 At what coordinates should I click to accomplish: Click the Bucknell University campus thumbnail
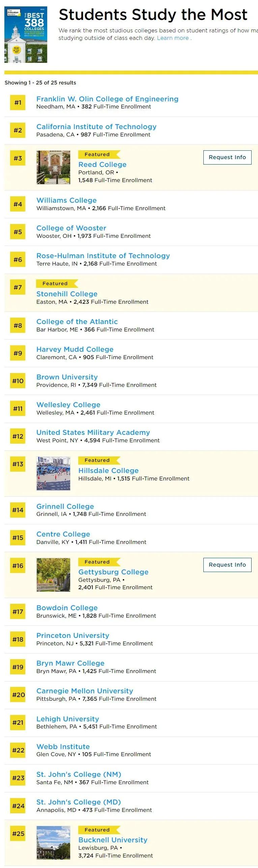point(53,843)
